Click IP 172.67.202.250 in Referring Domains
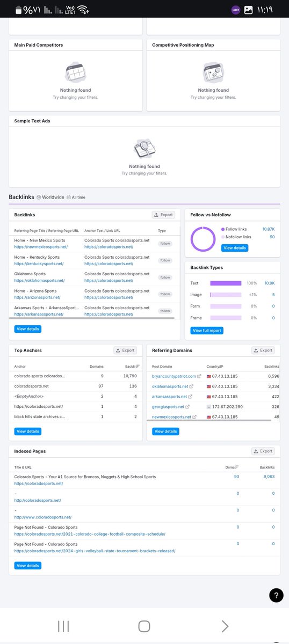The height and width of the screenshot is (644, 289). 228,407
